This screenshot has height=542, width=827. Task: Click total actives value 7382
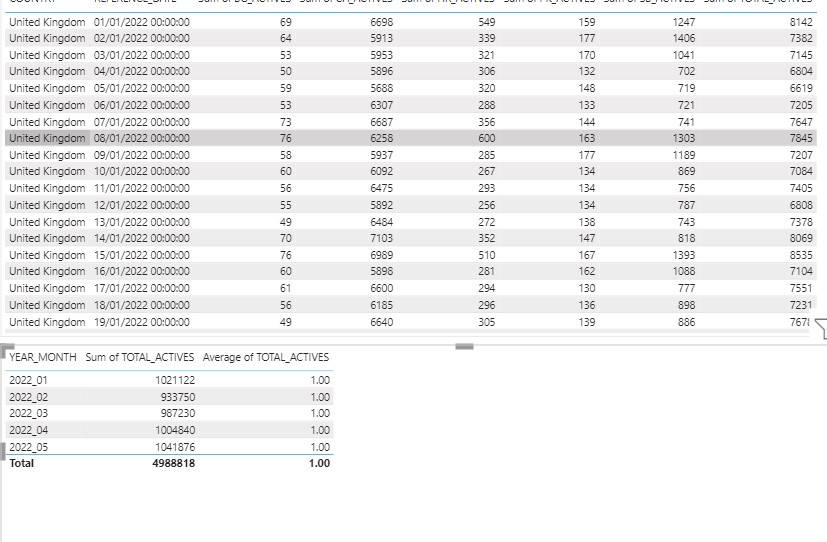pos(801,38)
